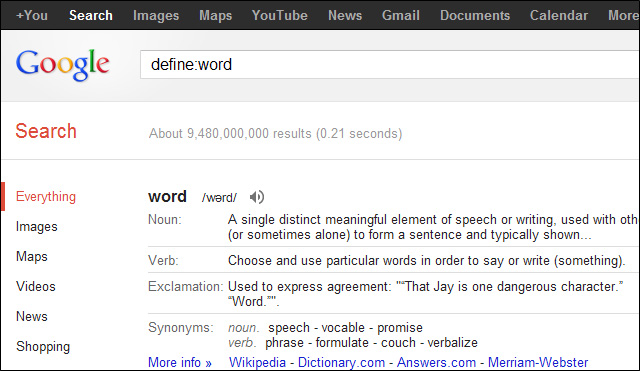640x371 pixels.
Task: Select News in the left sidebar
Action: tap(31, 316)
